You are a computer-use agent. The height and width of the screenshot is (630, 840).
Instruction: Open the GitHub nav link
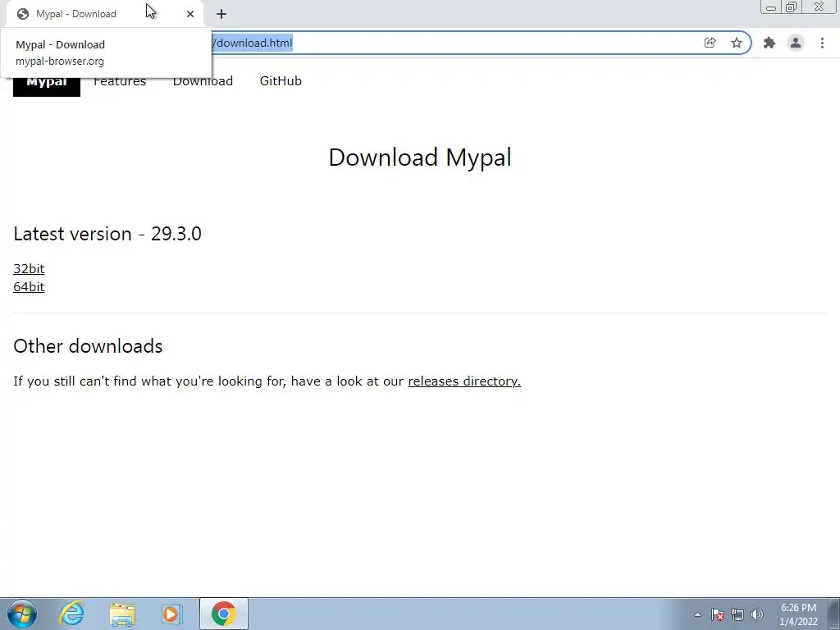[x=281, y=81]
